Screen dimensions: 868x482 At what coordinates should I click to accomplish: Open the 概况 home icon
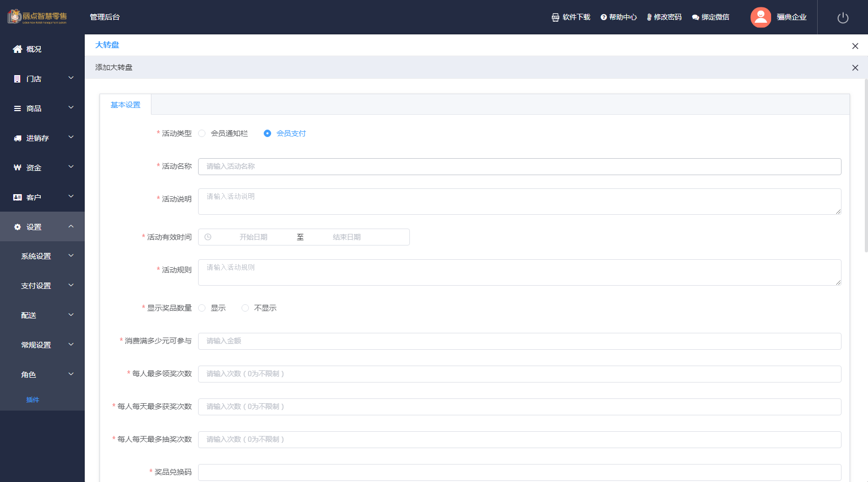tap(17, 49)
